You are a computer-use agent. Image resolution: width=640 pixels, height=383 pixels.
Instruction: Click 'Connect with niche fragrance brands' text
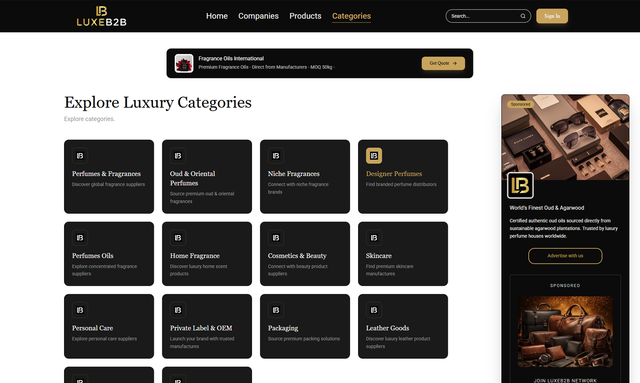click(298, 188)
